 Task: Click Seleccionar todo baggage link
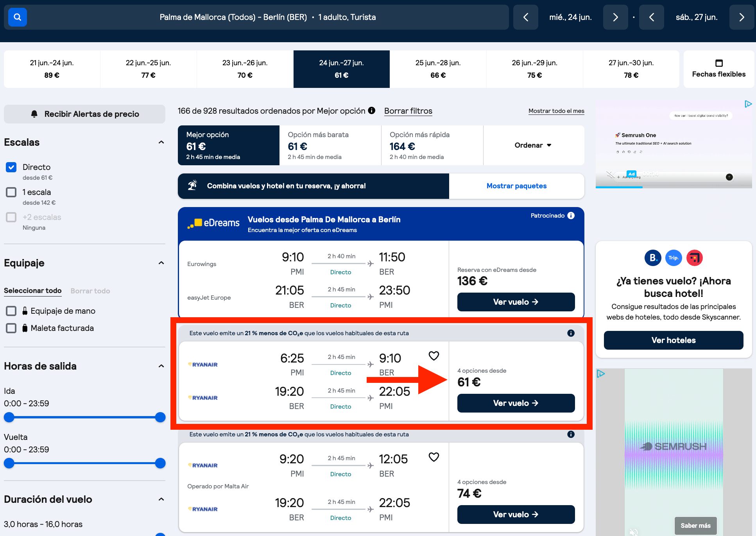33,291
